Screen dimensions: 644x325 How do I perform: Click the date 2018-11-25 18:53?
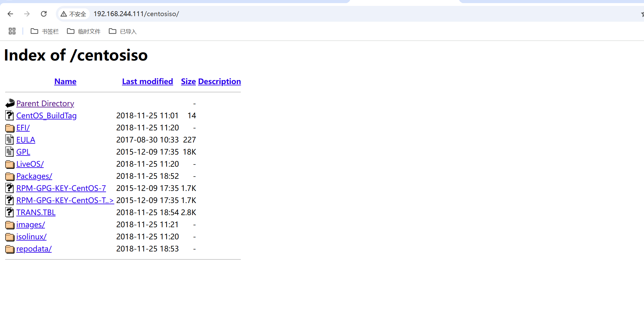pyautogui.click(x=148, y=249)
